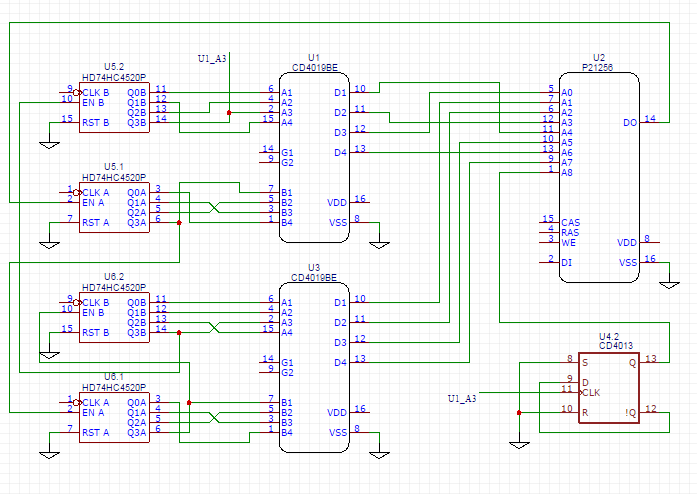Click the WE pin on U2
Image resolution: width=697 pixels, height=494 pixels.
pos(547,242)
